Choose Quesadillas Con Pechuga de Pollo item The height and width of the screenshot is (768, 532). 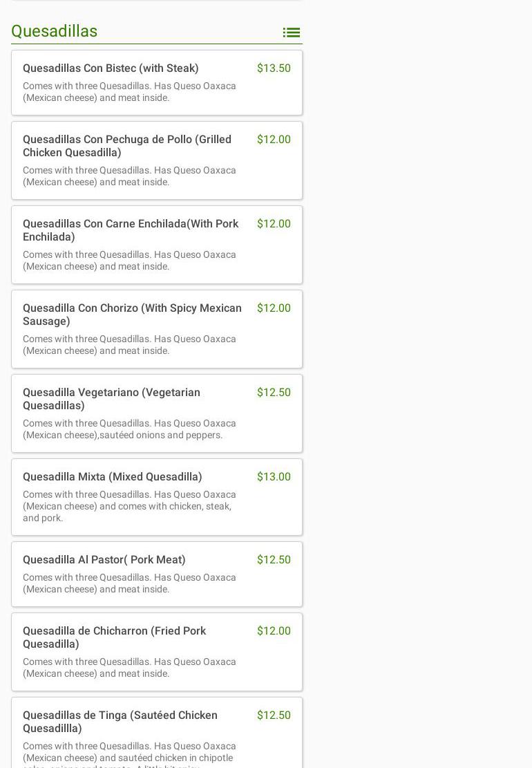[x=157, y=160]
